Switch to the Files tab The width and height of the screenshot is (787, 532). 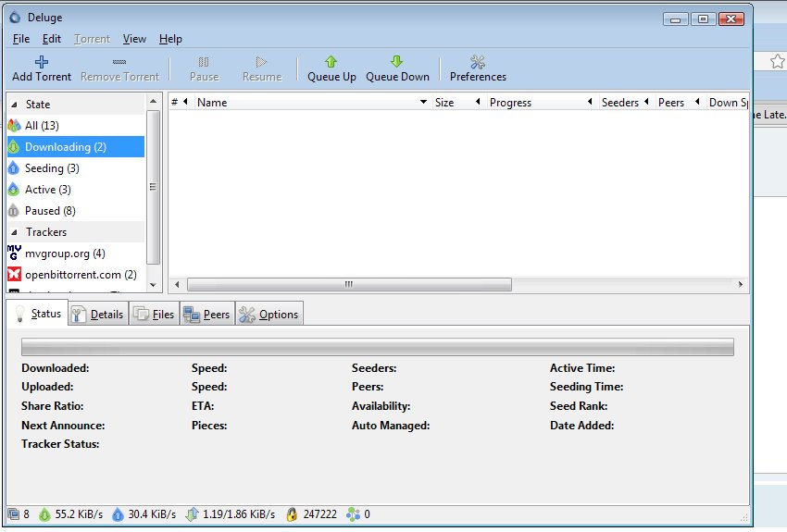click(155, 315)
